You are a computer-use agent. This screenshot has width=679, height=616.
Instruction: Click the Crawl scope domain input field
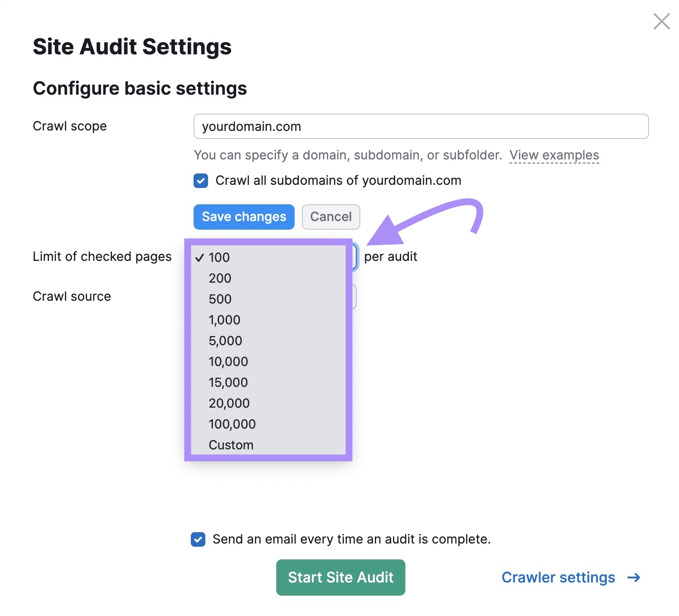tap(421, 126)
